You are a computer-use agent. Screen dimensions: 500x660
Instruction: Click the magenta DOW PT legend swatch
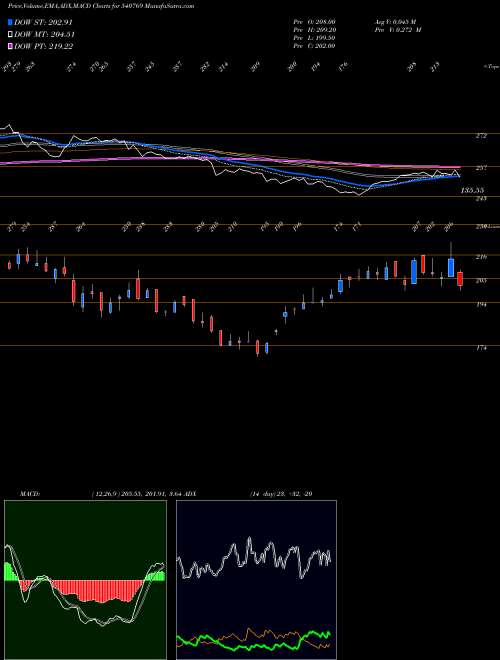[x=11, y=46]
